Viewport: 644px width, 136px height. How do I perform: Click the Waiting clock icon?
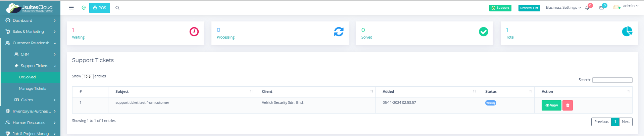tap(194, 32)
